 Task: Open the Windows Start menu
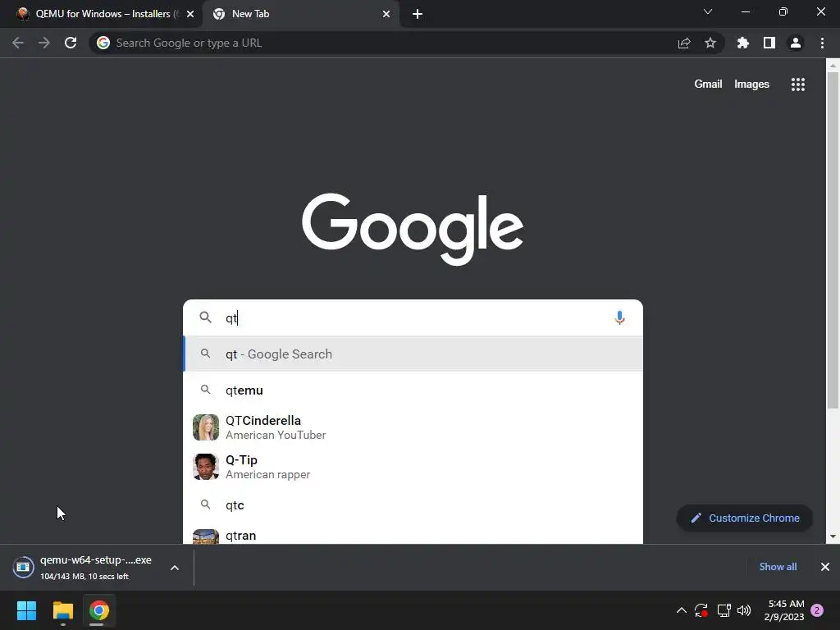click(x=26, y=610)
